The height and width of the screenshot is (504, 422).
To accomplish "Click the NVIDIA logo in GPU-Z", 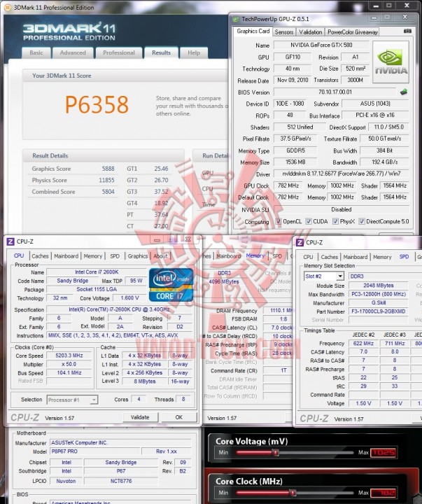I will pos(391,62).
